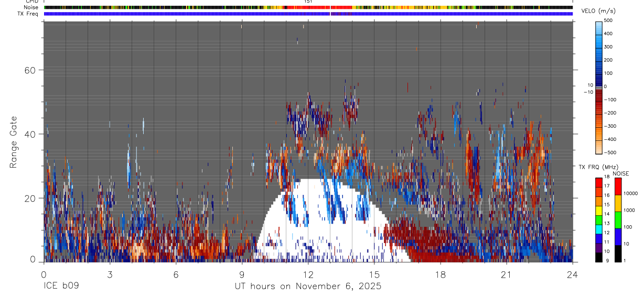Click the 'ICE b09' radar label
644x297 pixels.
coord(60,287)
